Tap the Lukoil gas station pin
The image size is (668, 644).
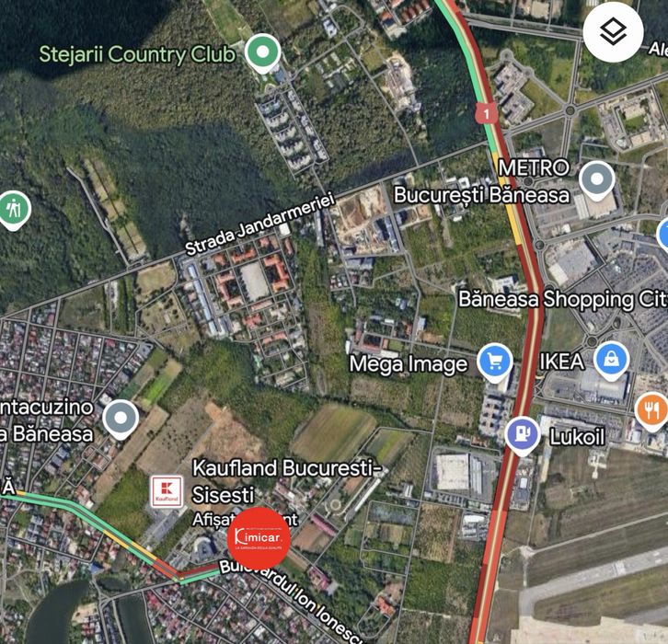[x=523, y=435]
